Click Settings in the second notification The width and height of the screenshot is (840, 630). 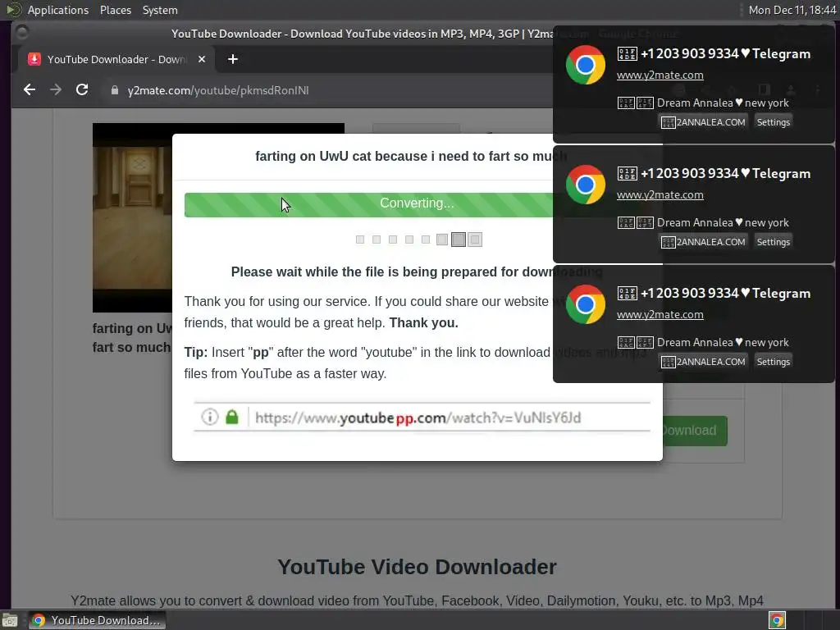tap(773, 242)
